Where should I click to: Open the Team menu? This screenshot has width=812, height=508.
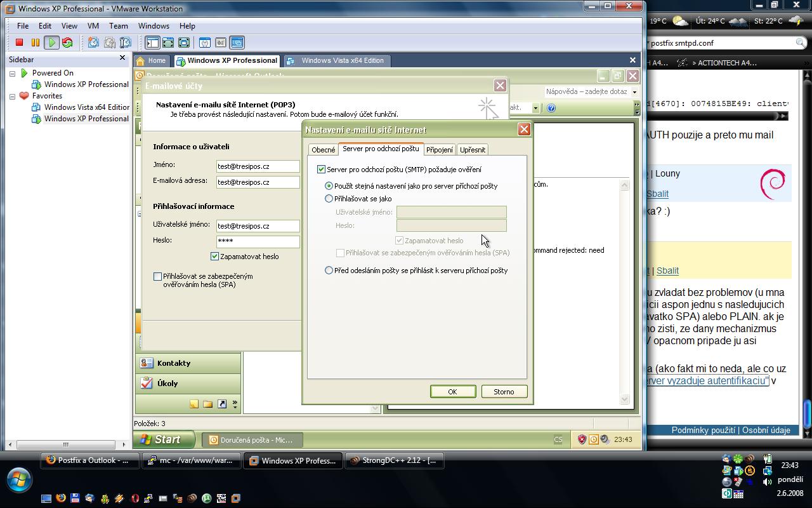(x=119, y=26)
